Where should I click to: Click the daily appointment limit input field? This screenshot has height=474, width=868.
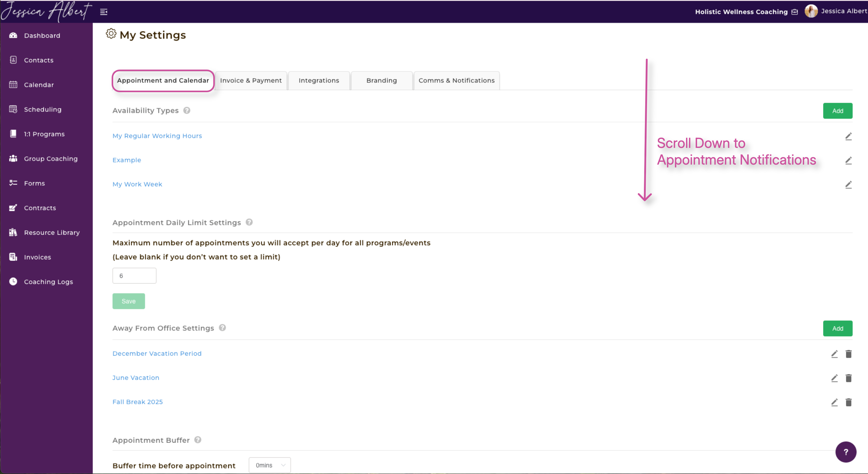click(x=134, y=276)
